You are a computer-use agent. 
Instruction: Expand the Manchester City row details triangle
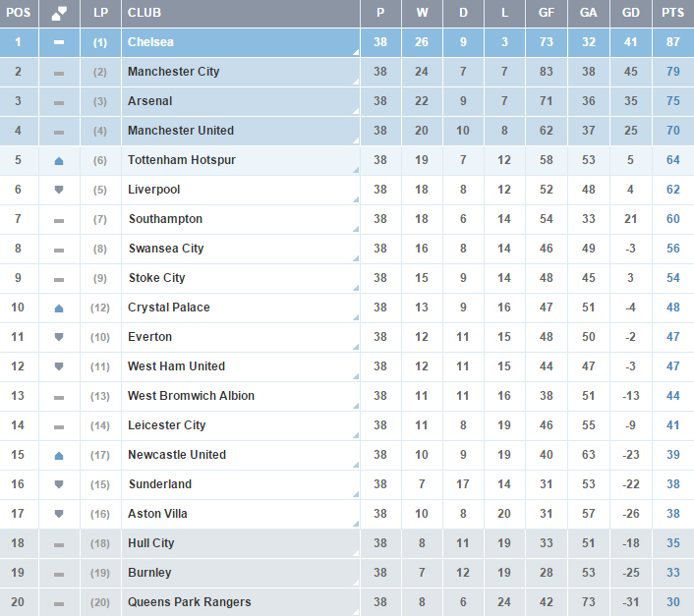click(355, 82)
